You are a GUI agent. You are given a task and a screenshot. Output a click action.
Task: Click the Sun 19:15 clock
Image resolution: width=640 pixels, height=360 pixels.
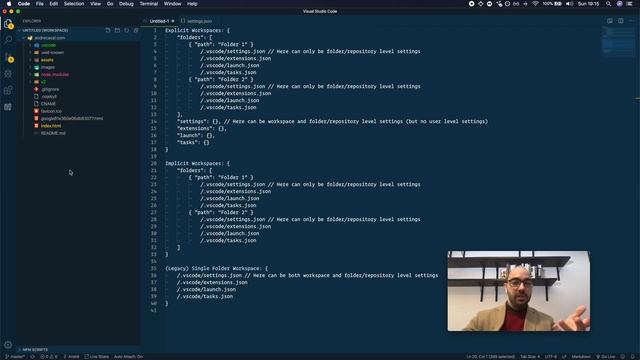click(x=589, y=4)
